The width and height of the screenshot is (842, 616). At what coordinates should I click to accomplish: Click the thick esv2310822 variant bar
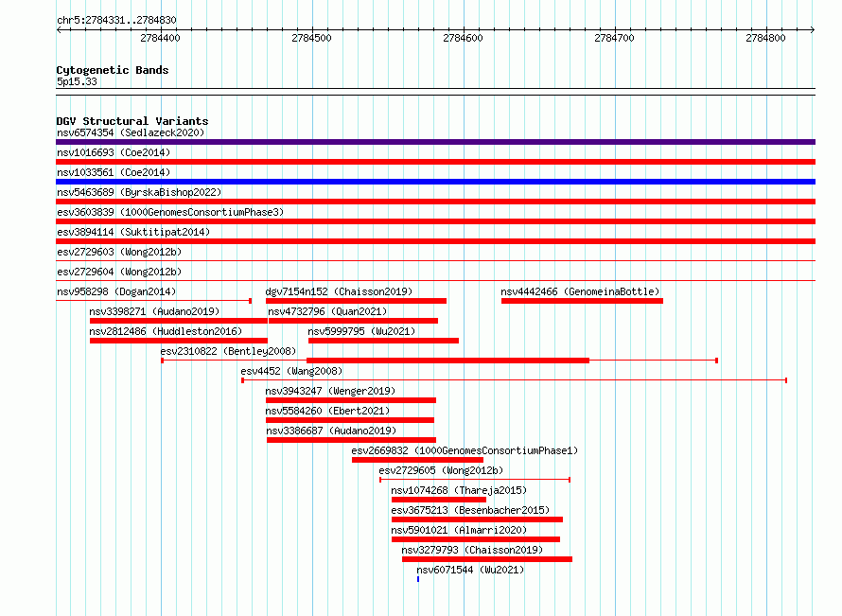[x=447, y=361]
